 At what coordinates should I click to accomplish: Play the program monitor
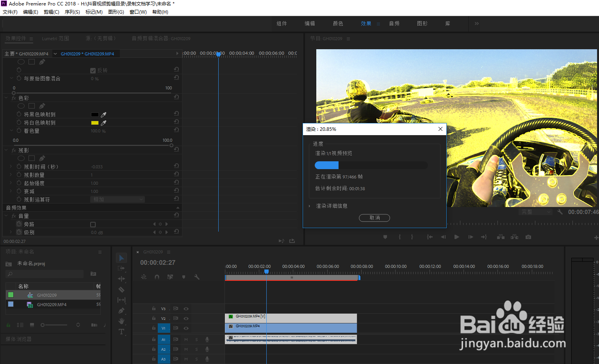(456, 237)
